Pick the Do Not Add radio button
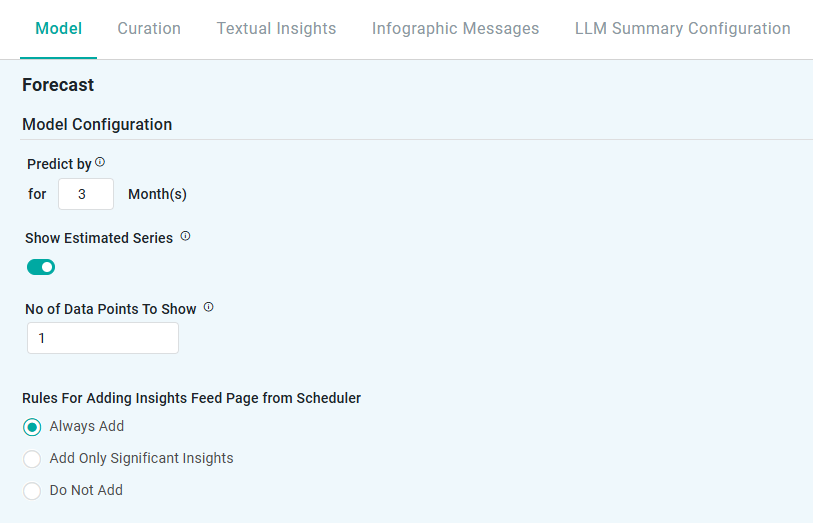This screenshot has height=523, width=813. (32, 491)
